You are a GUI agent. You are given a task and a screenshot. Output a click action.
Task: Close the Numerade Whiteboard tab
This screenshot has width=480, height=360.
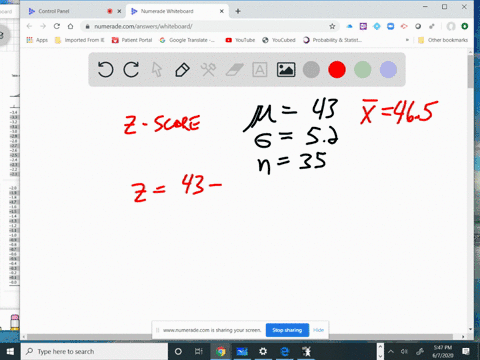click(222, 11)
